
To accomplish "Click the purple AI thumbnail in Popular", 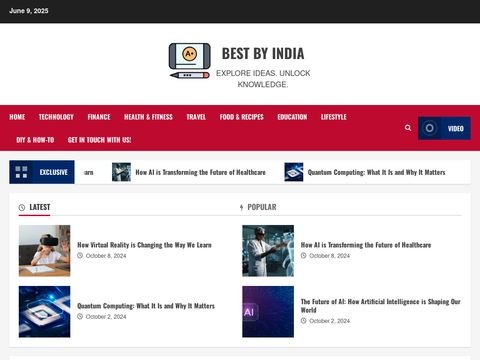I will click(x=268, y=312).
